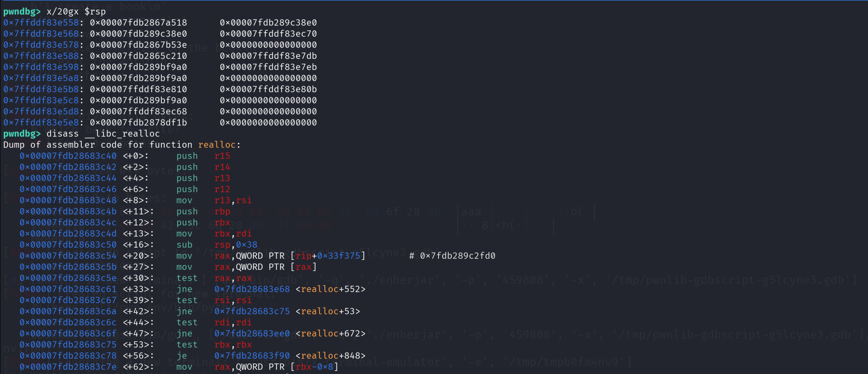Click the 'rip+0x33f375' operand

[328, 256]
